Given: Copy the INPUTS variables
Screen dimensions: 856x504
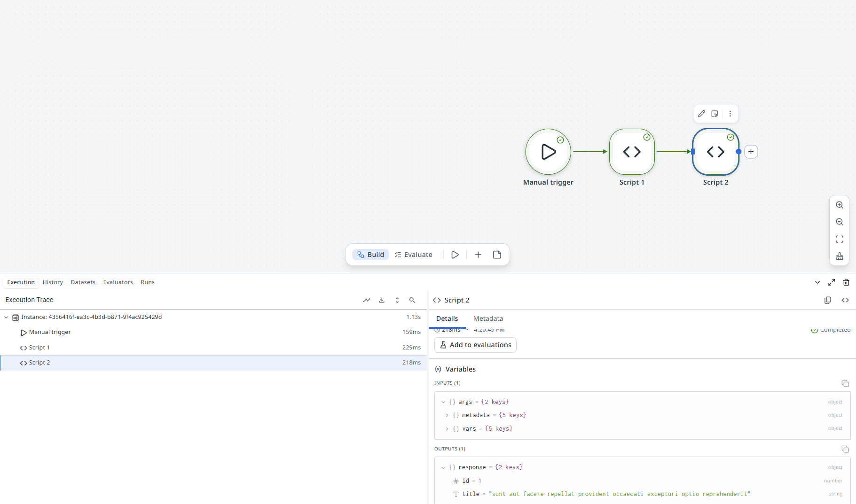Looking at the screenshot, I should pyautogui.click(x=845, y=383).
